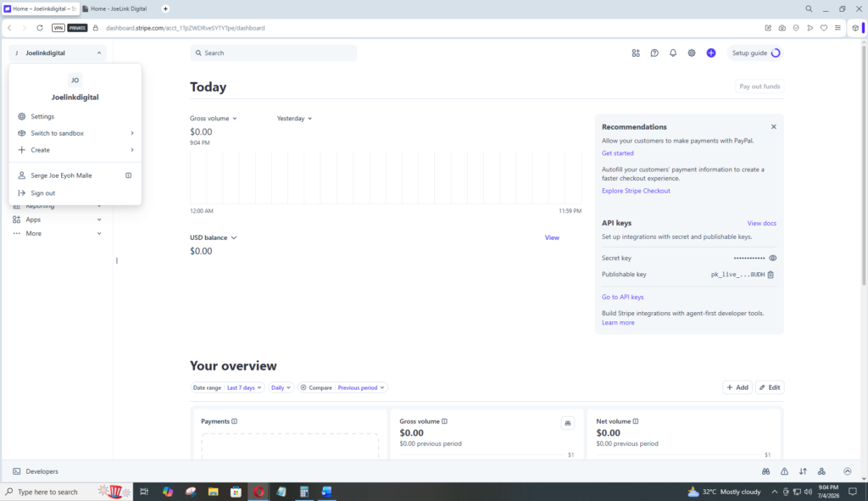
Task: Copy the publishable key to clipboard
Action: [x=771, y=275]
